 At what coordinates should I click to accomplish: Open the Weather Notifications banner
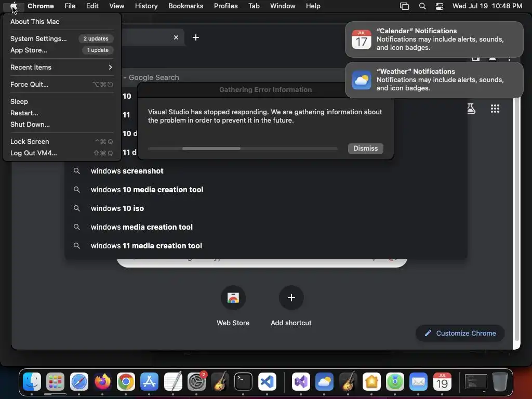(434, 79)
